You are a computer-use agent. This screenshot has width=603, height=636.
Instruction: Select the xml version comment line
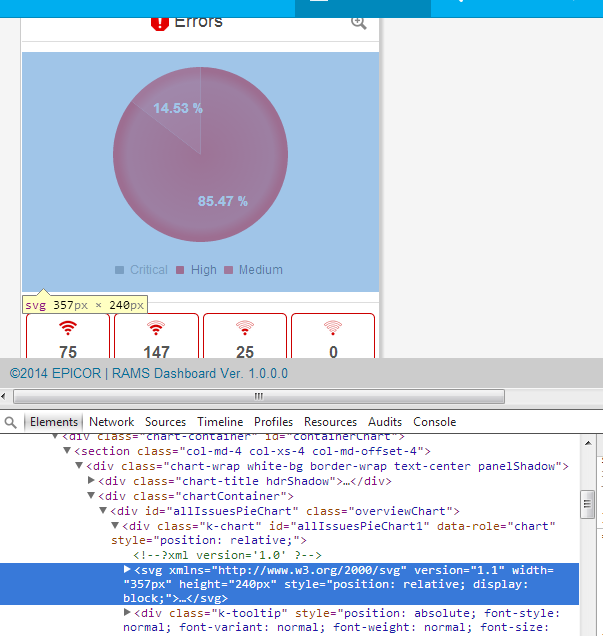(x=227, y=555)
